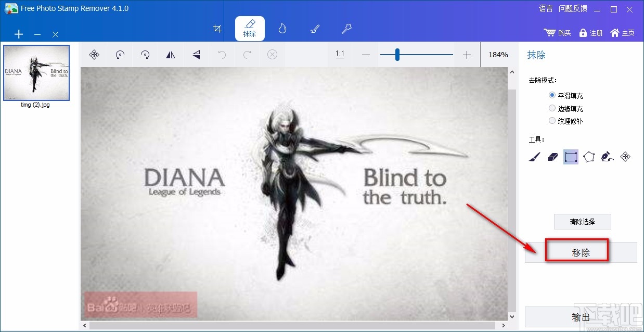Open the 问题反馈 feedback menu
The height and width of the screenshot is (332, 644).
coord(572,8)
